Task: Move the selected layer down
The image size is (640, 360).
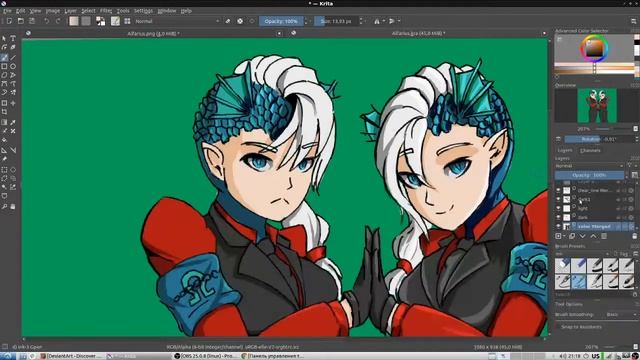Action: (x=582, y=236)
